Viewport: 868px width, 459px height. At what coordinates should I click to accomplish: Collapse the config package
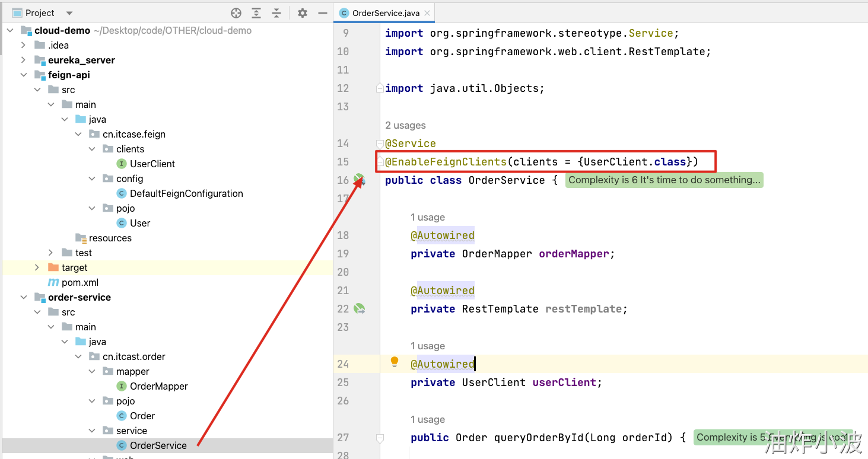(92, 179)
